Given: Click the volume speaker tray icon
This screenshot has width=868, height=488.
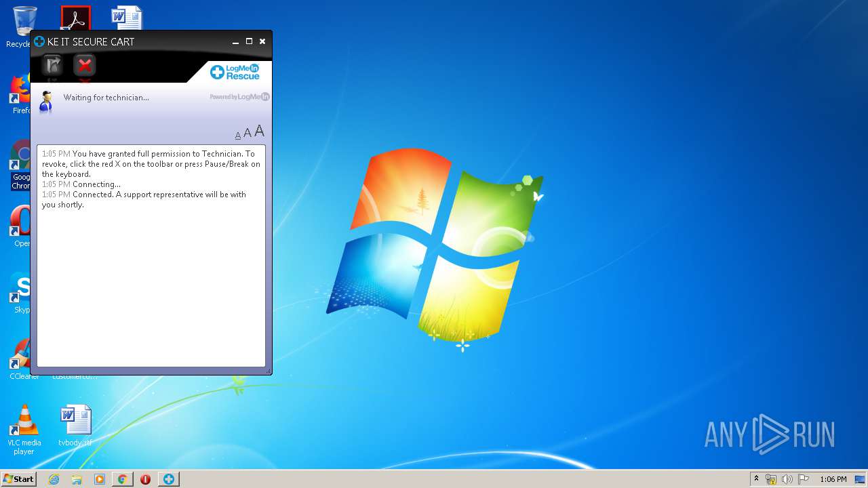Looking at the screenshot, I should [x=787, y=479].
